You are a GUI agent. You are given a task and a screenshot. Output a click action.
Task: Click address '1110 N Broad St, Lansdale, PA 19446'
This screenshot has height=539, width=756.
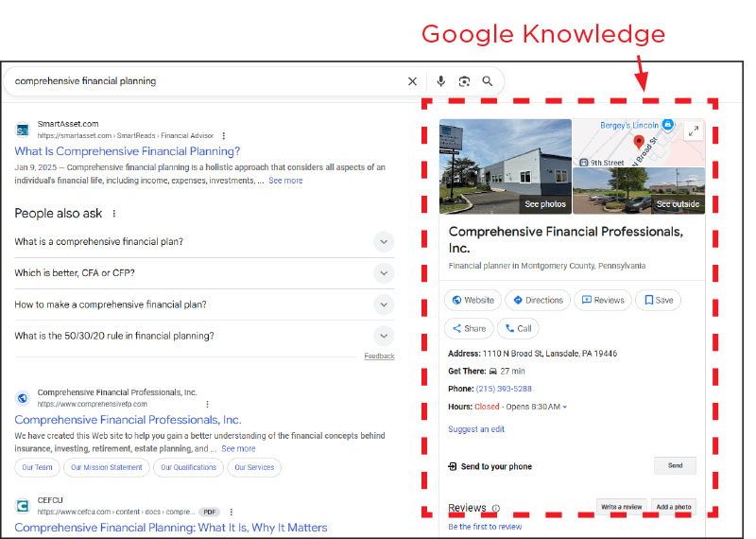(550, 354)
